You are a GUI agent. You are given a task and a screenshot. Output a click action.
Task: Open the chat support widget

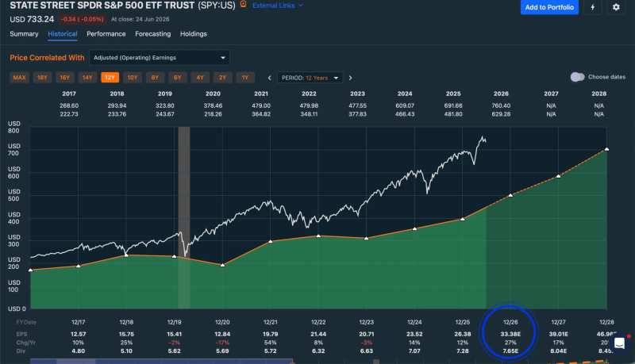click(619, 343)
